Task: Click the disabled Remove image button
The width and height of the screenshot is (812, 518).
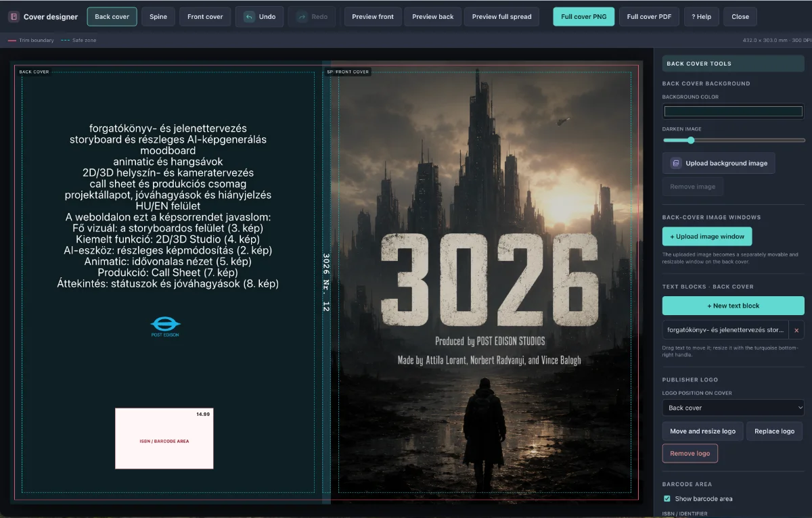Action: click(693, 187)
